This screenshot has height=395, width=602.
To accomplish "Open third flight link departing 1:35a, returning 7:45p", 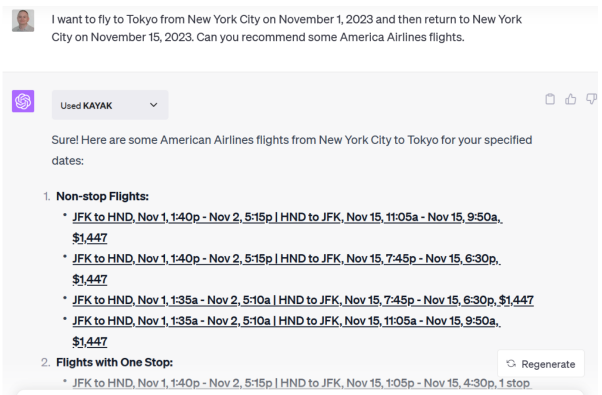I will [x=303, y=300].
